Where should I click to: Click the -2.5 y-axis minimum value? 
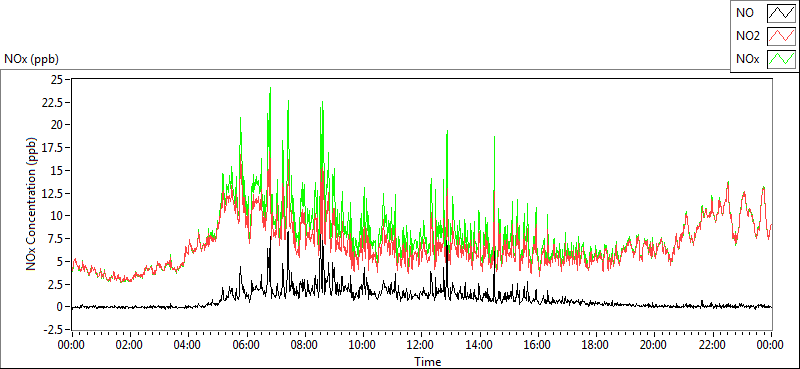(x=54, y=330)
